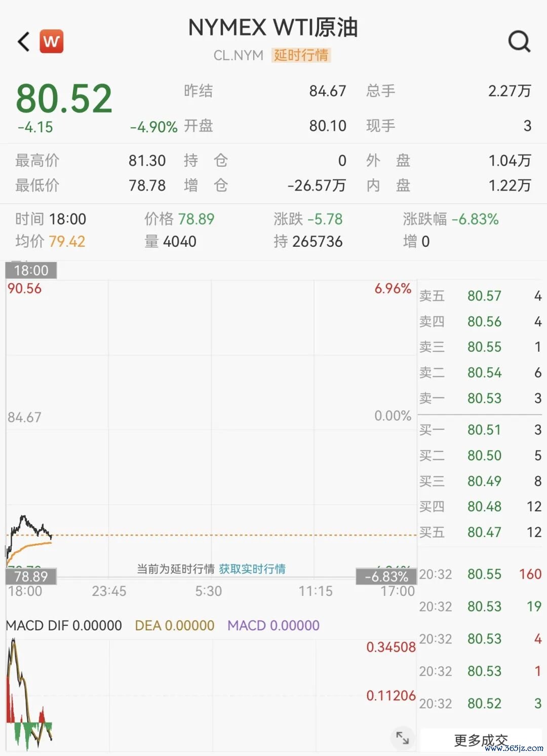Select the 18:00 crosshair time marker
This screenshot has width=547, height=756.
(31, 270)
